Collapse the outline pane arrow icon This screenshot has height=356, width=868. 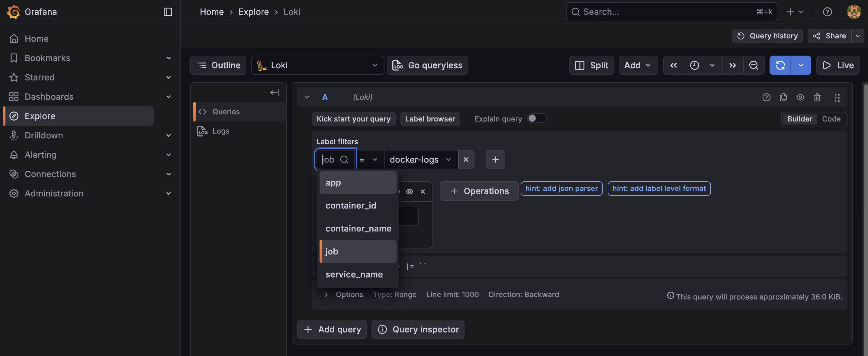(x=275, y=92)
